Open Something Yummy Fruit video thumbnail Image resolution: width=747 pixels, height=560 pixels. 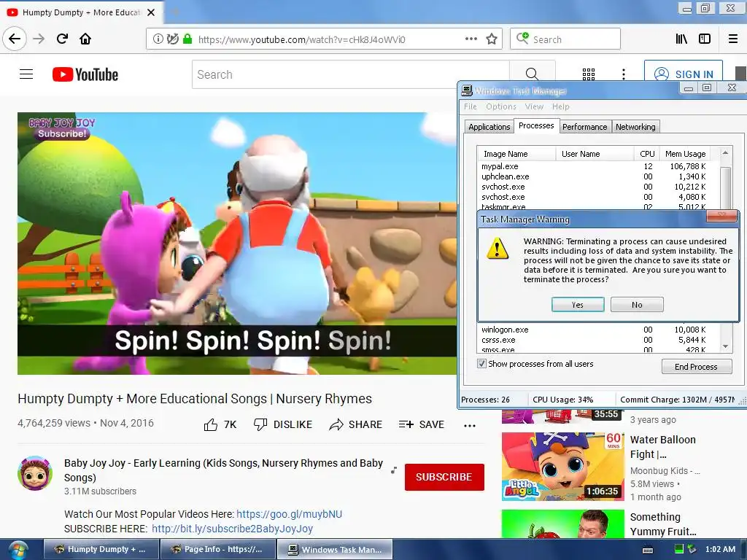pos(562,524)
